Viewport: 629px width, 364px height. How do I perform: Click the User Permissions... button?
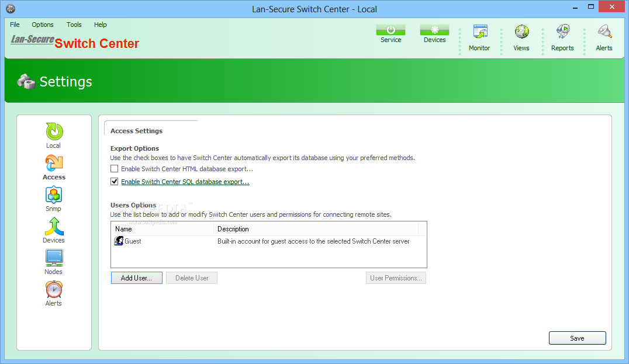coord(396,278)
